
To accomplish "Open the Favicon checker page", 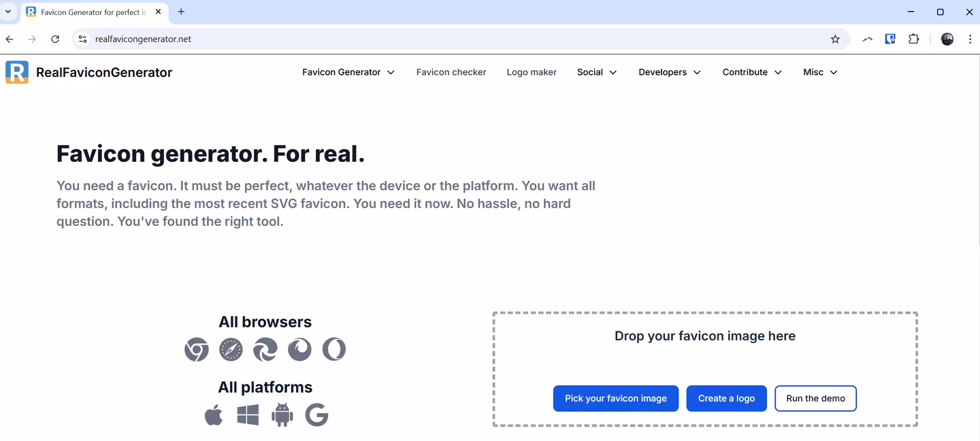I will coord(451,71).
